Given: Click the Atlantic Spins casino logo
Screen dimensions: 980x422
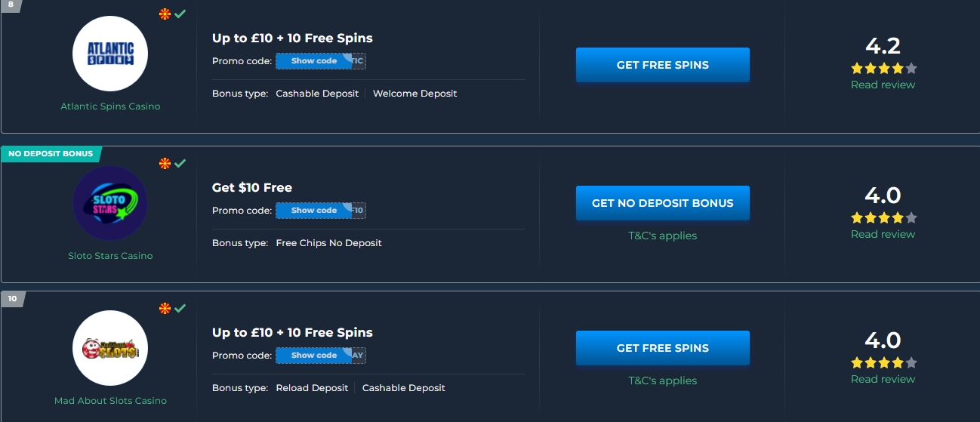Looking at the screenshot, I should coord(110,54).
